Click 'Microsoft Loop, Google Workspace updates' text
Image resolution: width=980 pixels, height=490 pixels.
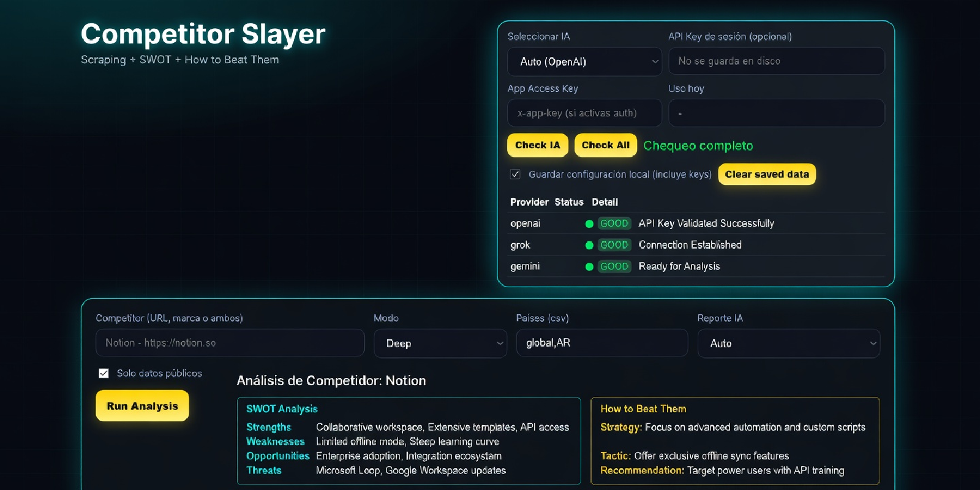(x=411, y=470)
